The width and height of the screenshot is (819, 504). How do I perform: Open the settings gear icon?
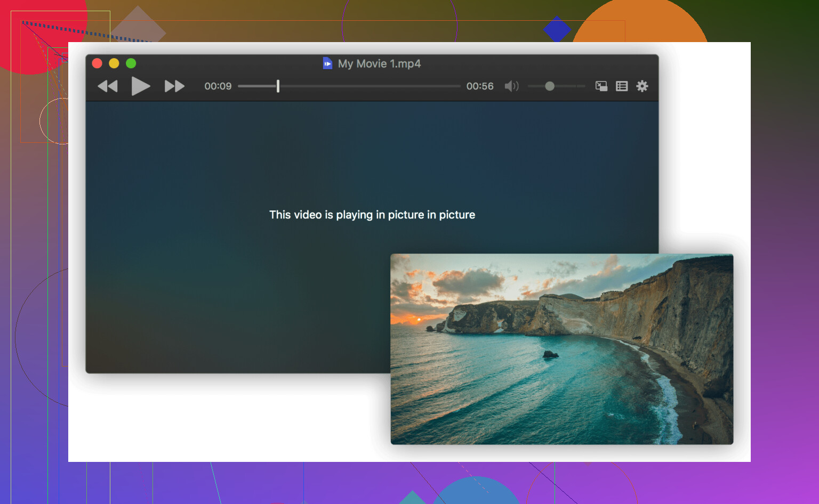[642, 86]
